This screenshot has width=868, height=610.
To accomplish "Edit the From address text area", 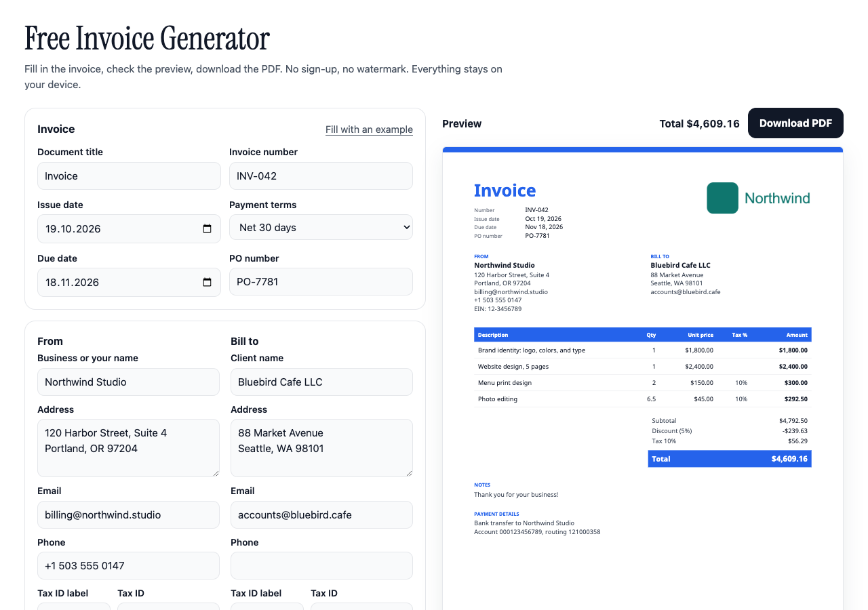I will (x=128, y=448).
